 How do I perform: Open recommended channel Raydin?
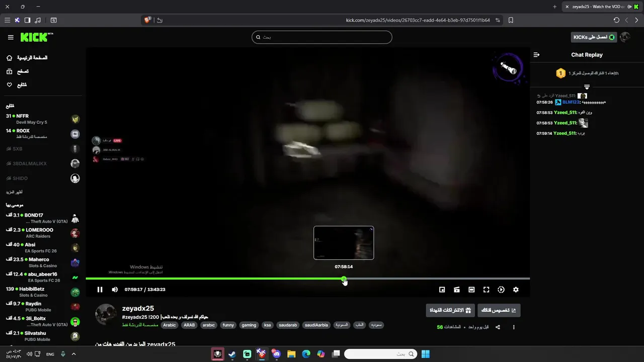click(43, 307)
